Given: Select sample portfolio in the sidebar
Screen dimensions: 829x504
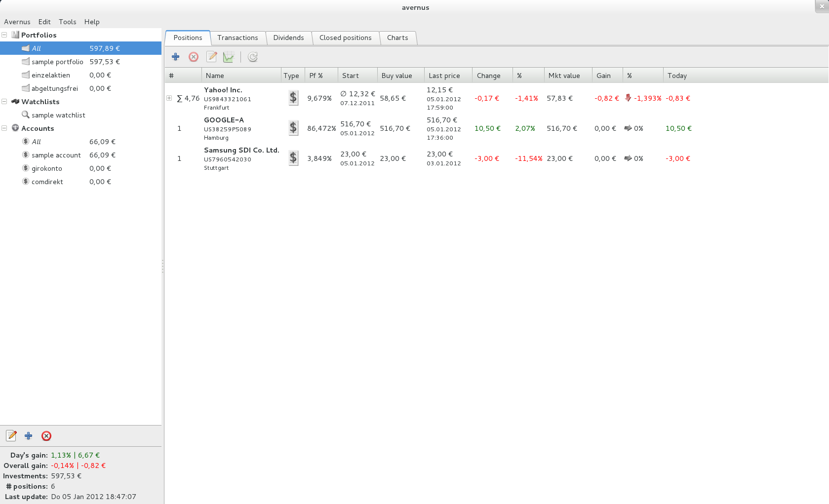Looking at the screenshot, I should [x=57, y=62].
